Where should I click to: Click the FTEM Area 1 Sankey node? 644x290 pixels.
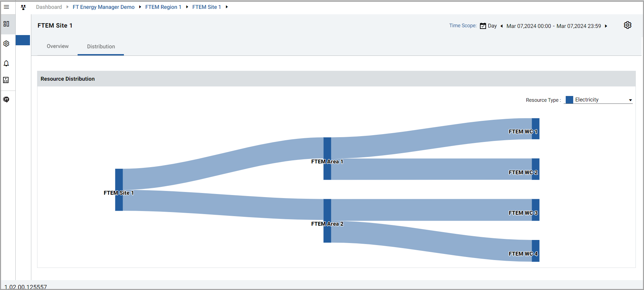[327, 159]
